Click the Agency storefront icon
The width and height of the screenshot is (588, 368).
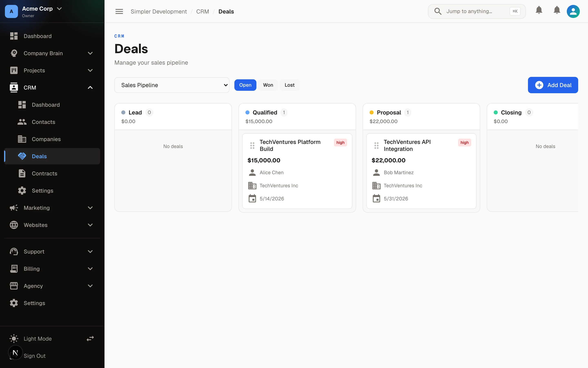(14, 286)
